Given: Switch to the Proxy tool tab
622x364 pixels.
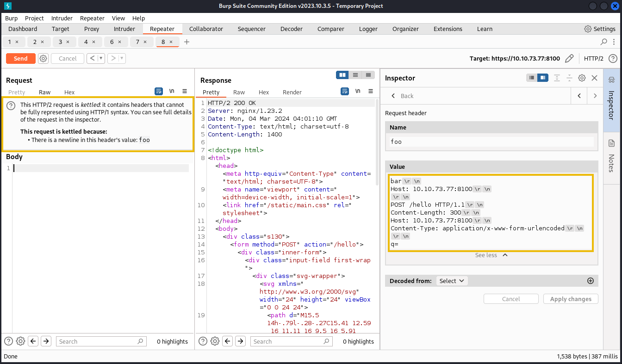Looking at the screenshot, I should pos(92,29).
